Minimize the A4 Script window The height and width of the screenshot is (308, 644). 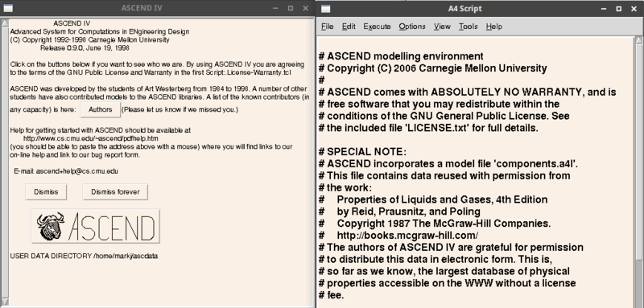pyautogui.click(x=603, y=8)
